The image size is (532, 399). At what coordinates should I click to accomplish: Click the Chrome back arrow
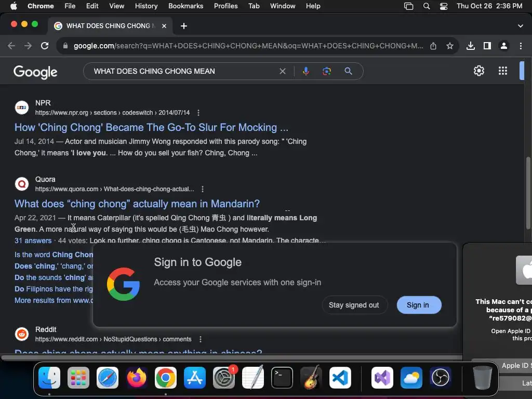pos(11,46)
